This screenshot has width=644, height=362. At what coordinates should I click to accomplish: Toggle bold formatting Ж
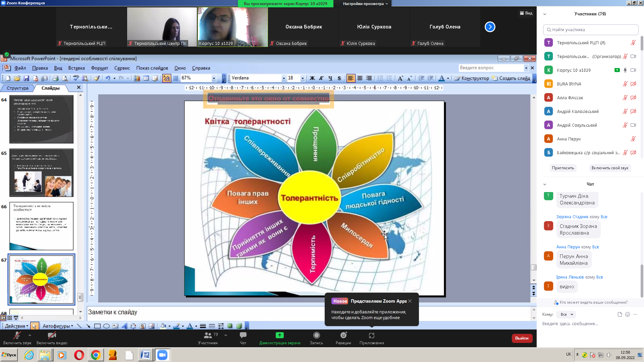pyautogui.click(x=312, y=78)
